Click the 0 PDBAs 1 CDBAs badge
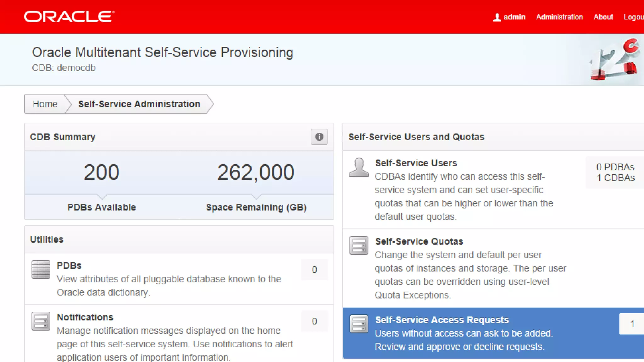This screenshot has height=362, width=644. pyautogui.click(x=615, y=172)
